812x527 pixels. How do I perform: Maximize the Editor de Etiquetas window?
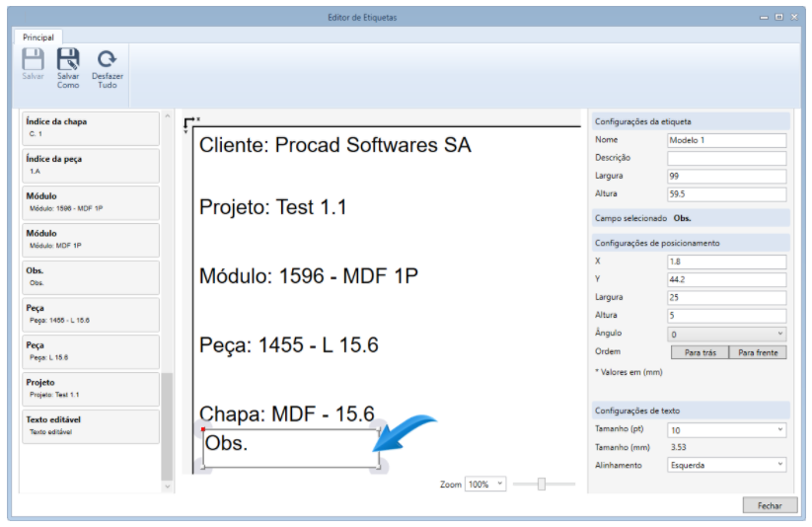778,17
